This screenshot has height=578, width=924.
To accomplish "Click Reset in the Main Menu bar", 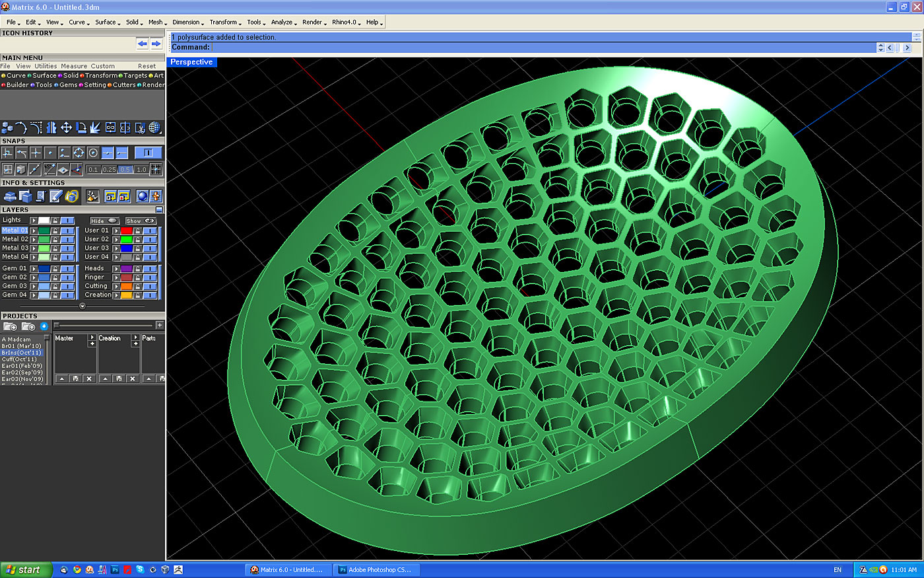I will (147, 66).
